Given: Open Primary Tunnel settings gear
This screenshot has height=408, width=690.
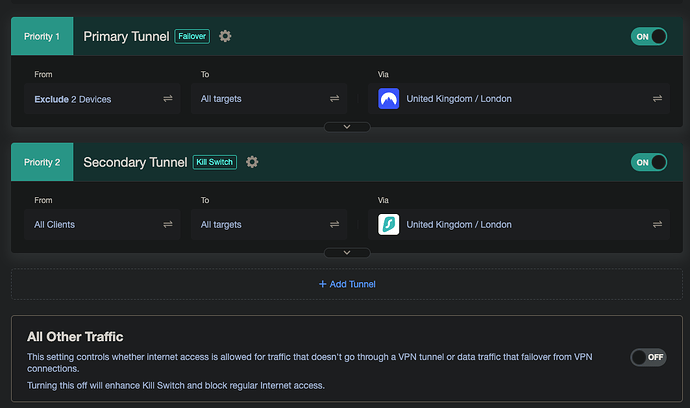Looking at the screenshot, I should pos(225,36).
